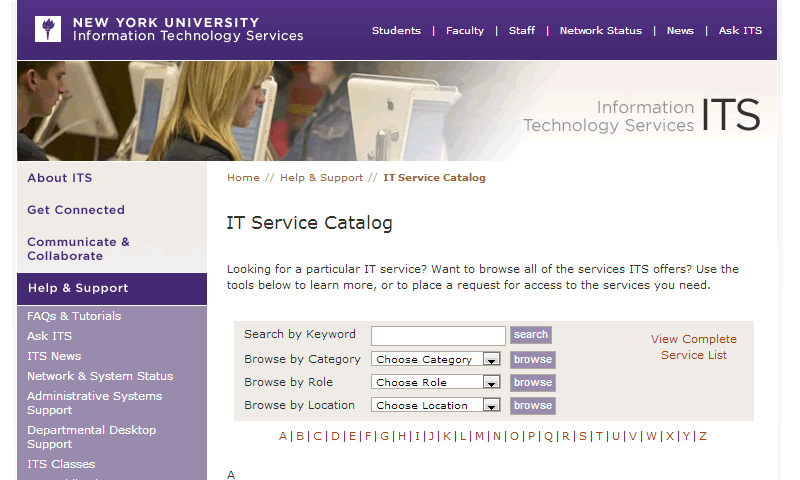Select the Help & Support sidebar section
The width and height of the screenshot is (800, 480).
click(112, 288)
